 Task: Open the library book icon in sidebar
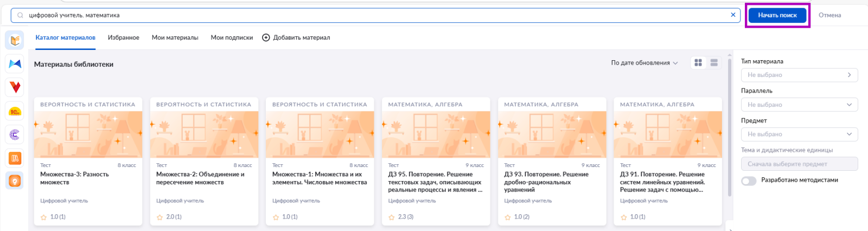pyautogui.click(x=15, y=40)
